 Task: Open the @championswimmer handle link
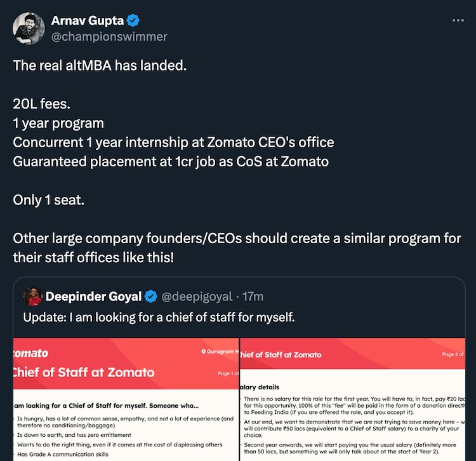[109, 36]
